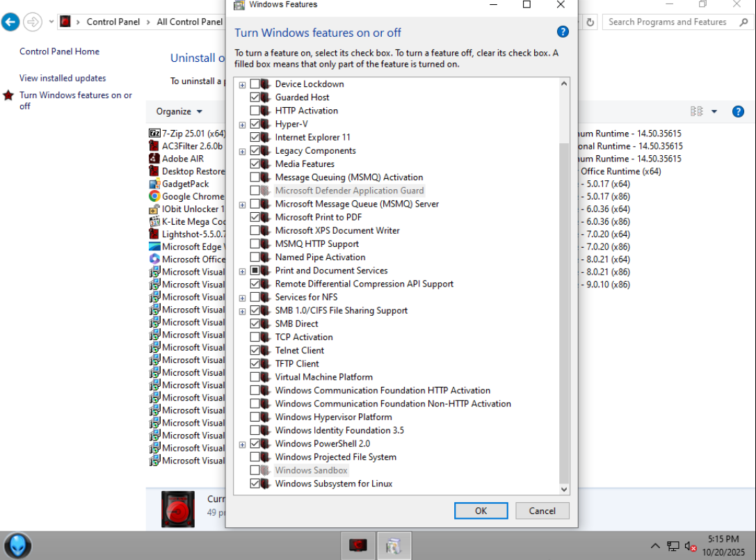Select the SMB Direct feature label

click(296, 323)
